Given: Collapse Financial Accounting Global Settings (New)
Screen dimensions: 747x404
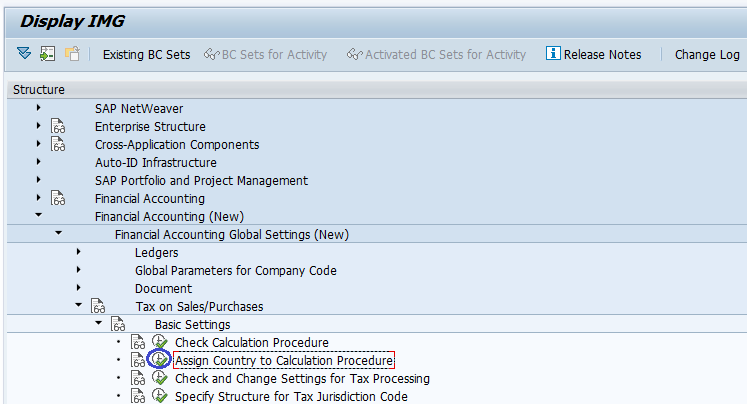Looking at the screenshot, I should click(x=59, y=233).
